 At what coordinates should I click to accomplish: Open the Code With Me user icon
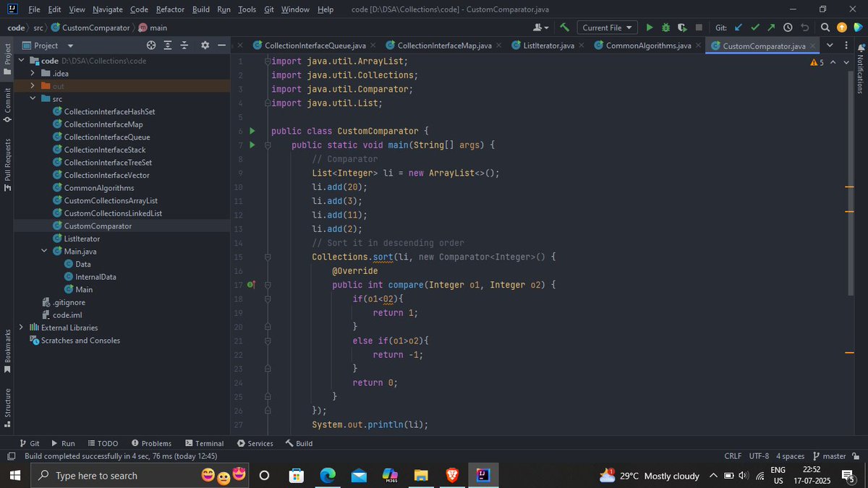[x=540, y=27]
